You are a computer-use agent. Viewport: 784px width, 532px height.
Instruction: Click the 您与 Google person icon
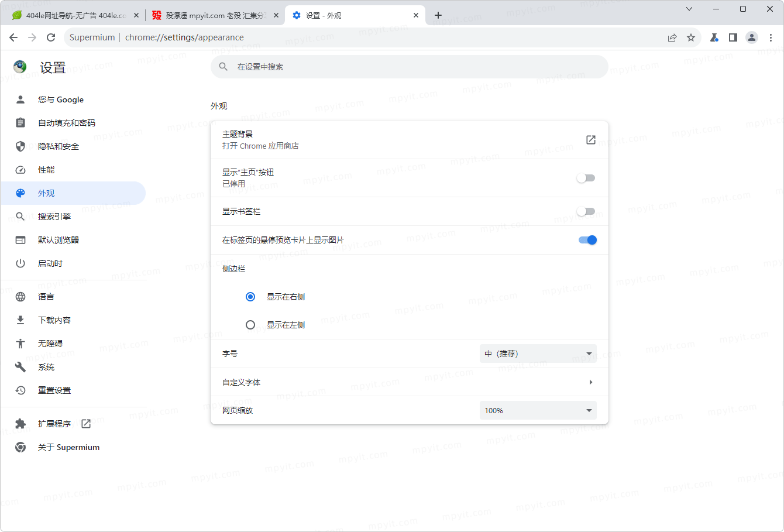20,99
